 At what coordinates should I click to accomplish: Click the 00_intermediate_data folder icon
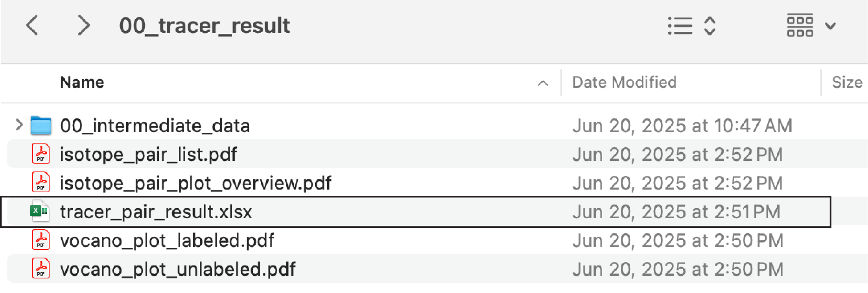tap(41, 125)
